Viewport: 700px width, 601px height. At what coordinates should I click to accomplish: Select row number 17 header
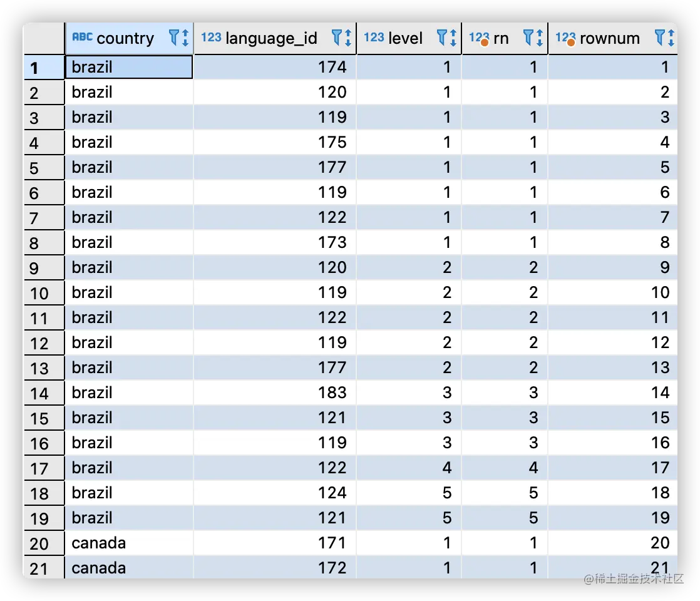click(x=44, y=468)
